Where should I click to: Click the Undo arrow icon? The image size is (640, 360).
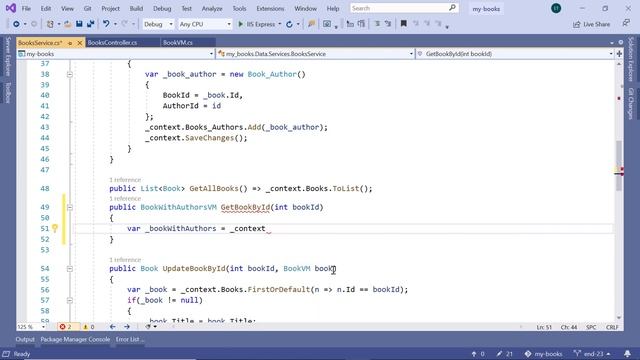click(x=106, y=24)
